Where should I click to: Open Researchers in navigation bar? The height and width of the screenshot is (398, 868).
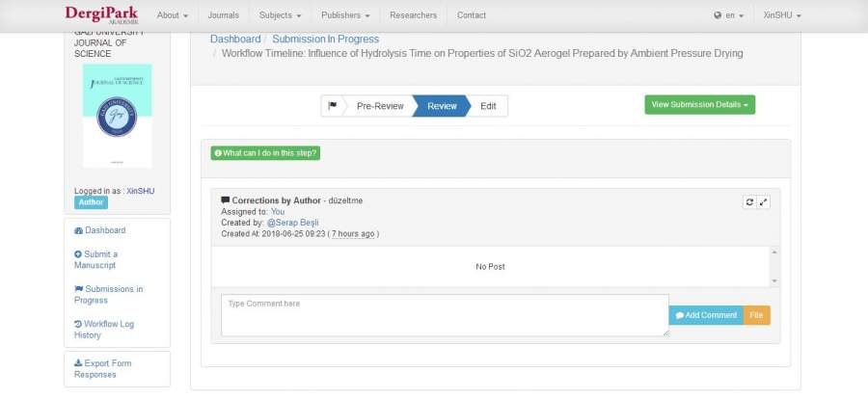click(413, 15)
